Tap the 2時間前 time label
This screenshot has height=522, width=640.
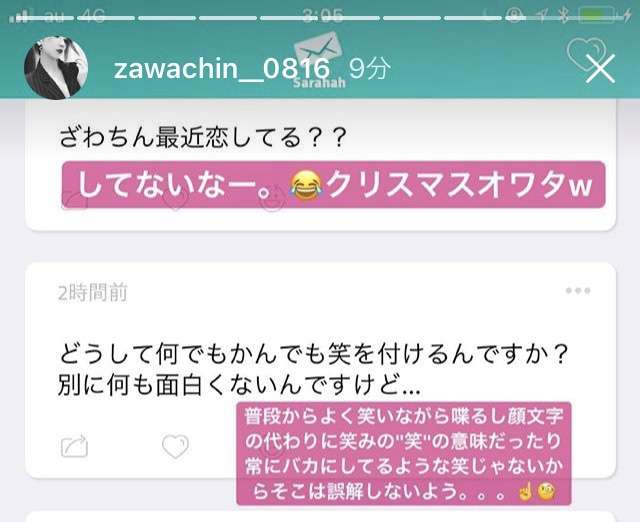coord(93,293)
